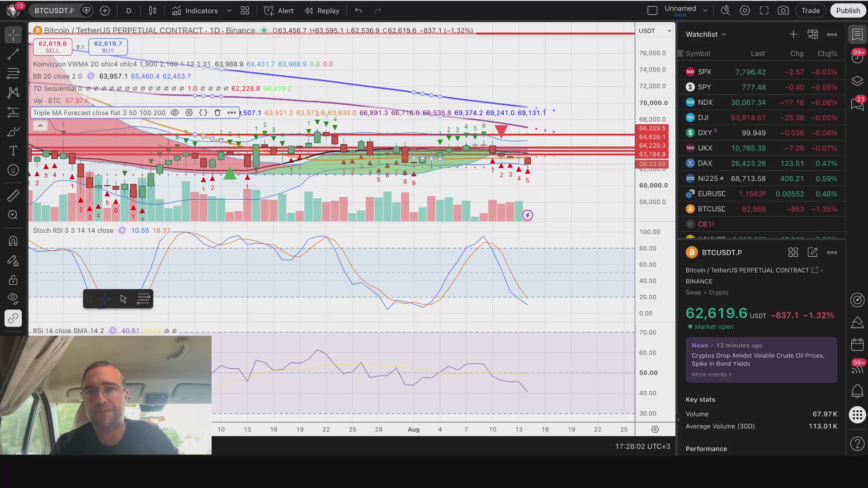Open chart settings hexagon icon
868x488 pixels.
(745, 11)
